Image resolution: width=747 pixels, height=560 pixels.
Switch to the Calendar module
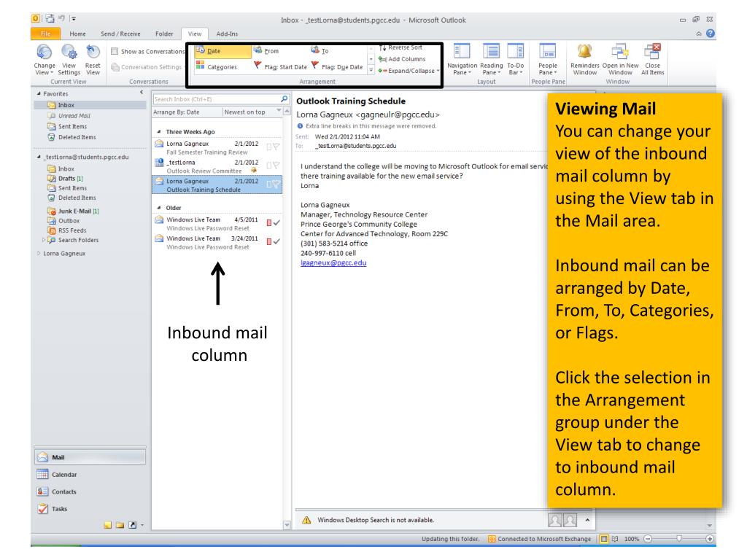click(x=90, y=474)
